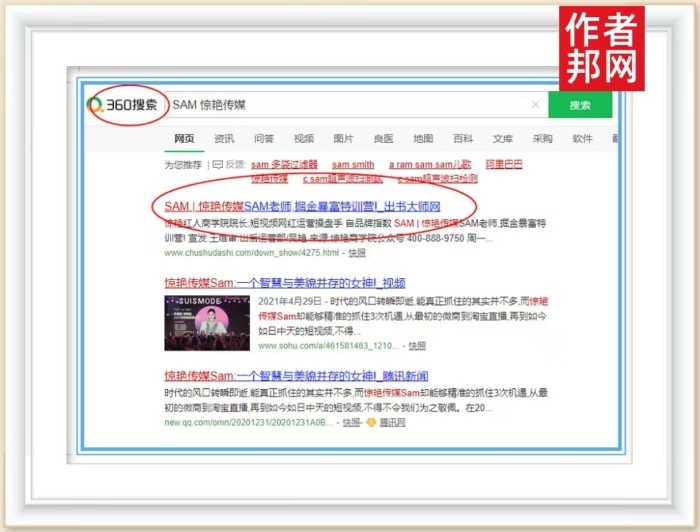Open the 文库 tab
Viewport: 700px width, 532px height.
coord(503,139)
